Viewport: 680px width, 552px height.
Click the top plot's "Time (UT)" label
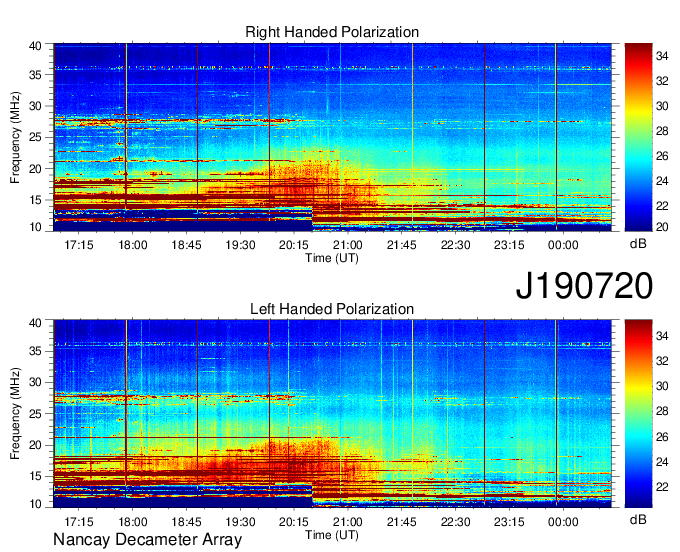332,258
